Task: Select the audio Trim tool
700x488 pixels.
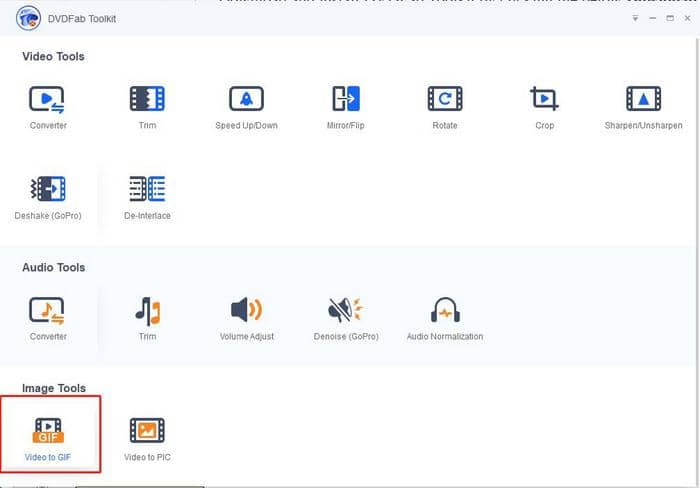Action: pos(147,311)
